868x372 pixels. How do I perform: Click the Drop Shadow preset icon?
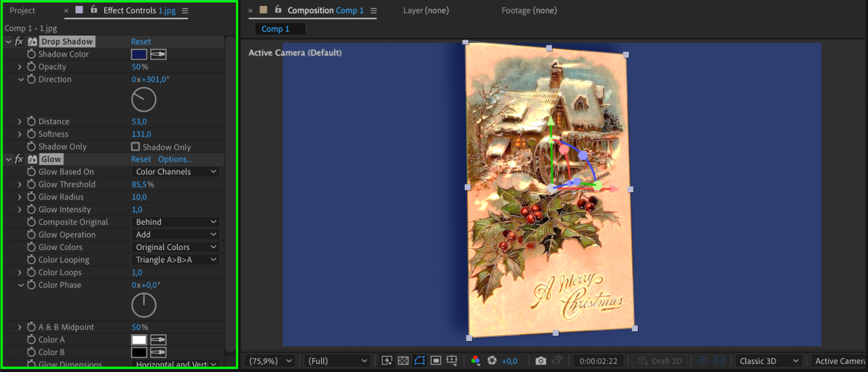point(33,42)
